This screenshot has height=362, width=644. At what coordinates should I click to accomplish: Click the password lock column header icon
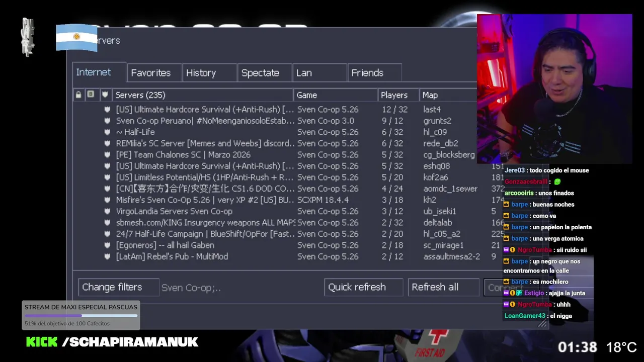(78, 95)
